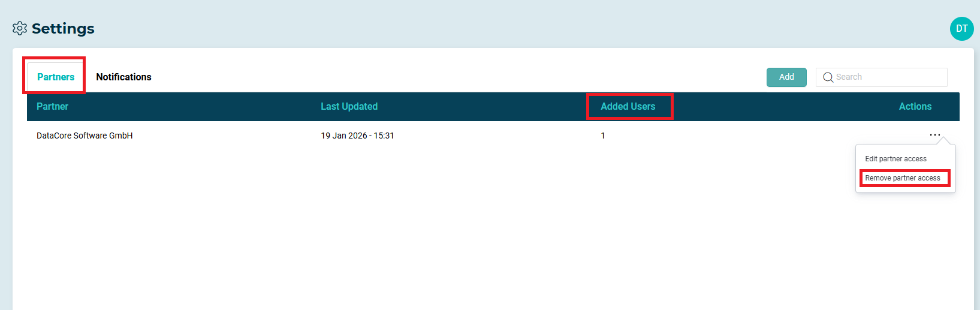Click the 19 Jan 2026 - 15:31 date
The image size is (980, 310).
[x=357, y=136]
